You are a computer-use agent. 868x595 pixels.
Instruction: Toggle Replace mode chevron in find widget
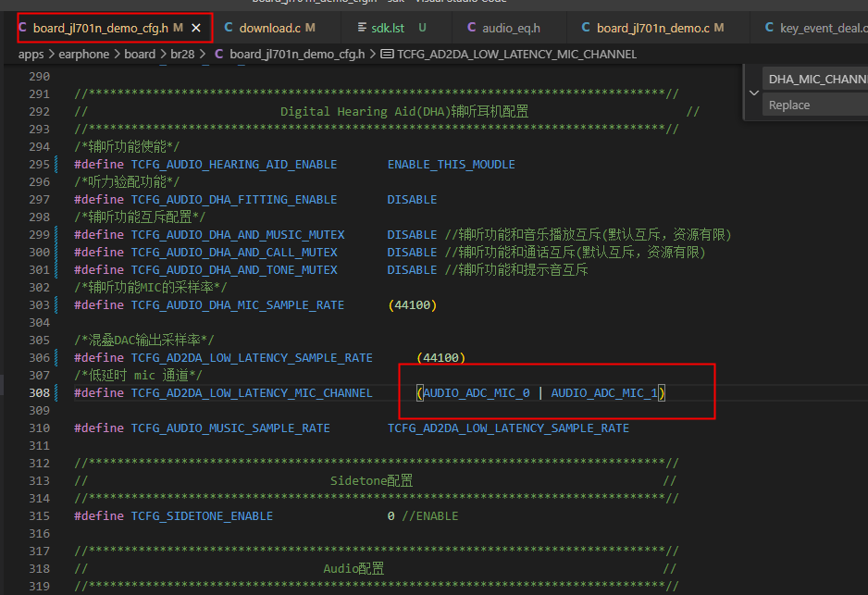coord(754,93)
